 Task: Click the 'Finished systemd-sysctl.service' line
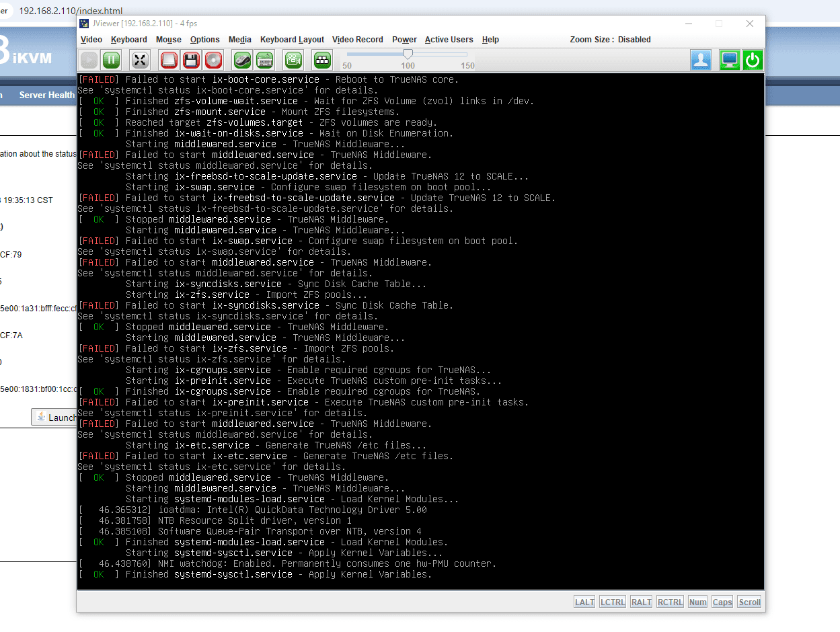coord(255,574)
